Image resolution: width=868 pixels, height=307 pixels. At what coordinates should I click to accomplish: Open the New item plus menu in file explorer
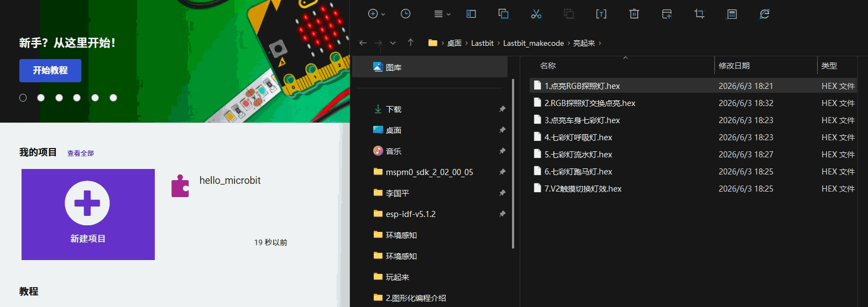tap(377, 14)
